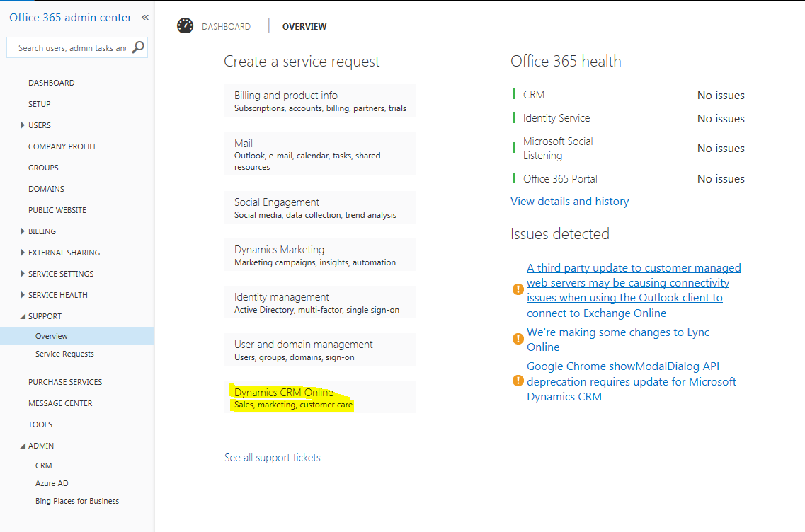Screen dimensions: 805x532
Task: Click the orange warning icon beside Lync Online notice
Action: pyautogui.click(x=518, y=339)
